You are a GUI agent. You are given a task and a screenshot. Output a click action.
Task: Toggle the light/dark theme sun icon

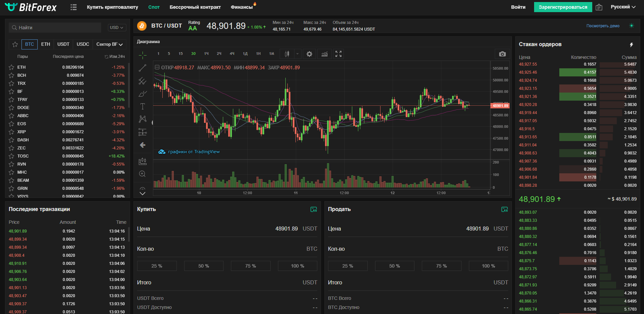[632, 26]
